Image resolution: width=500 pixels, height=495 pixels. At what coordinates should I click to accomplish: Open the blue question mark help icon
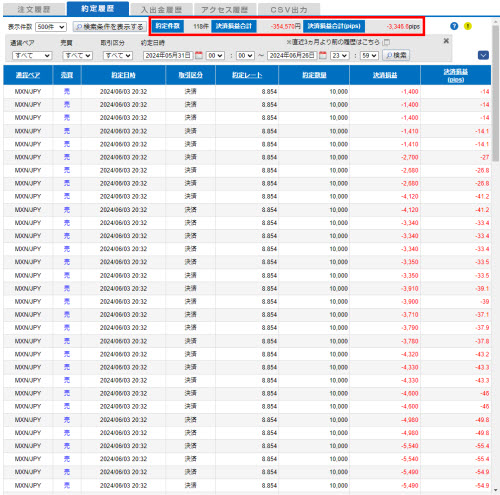click(x=454, y=26)
